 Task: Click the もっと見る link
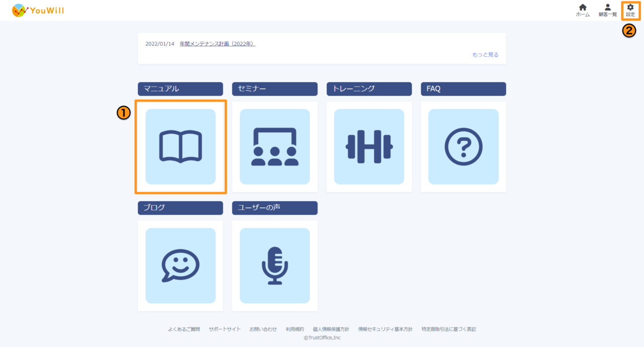click(485, 55)
